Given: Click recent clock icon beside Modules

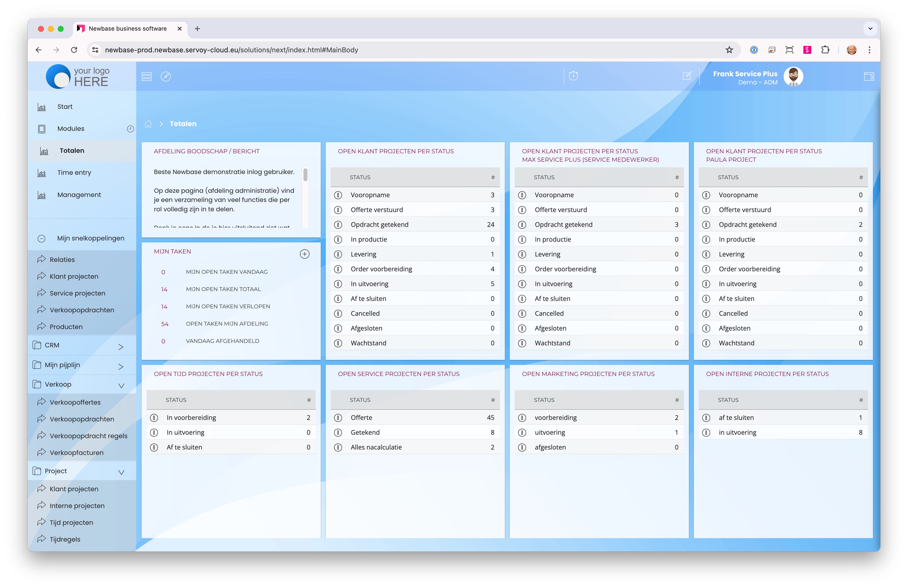Looking at the screenshot, I should 130,129.
